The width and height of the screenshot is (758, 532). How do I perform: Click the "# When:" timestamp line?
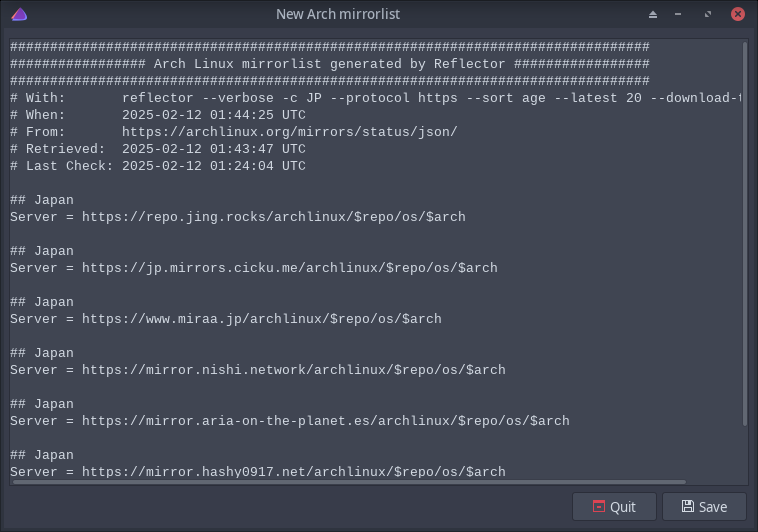click(x=158, y=115)
